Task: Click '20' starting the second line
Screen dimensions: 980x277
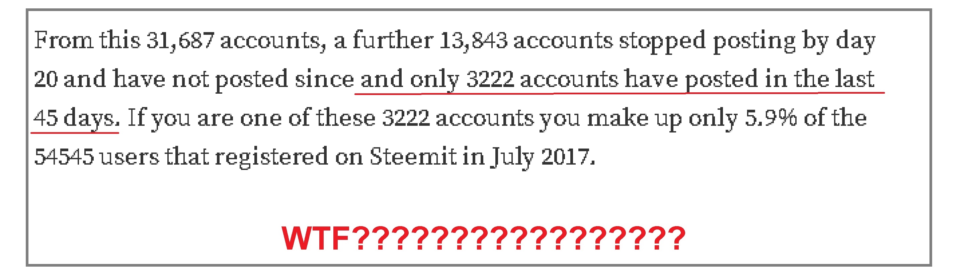Action: click(x=46, y=80)
